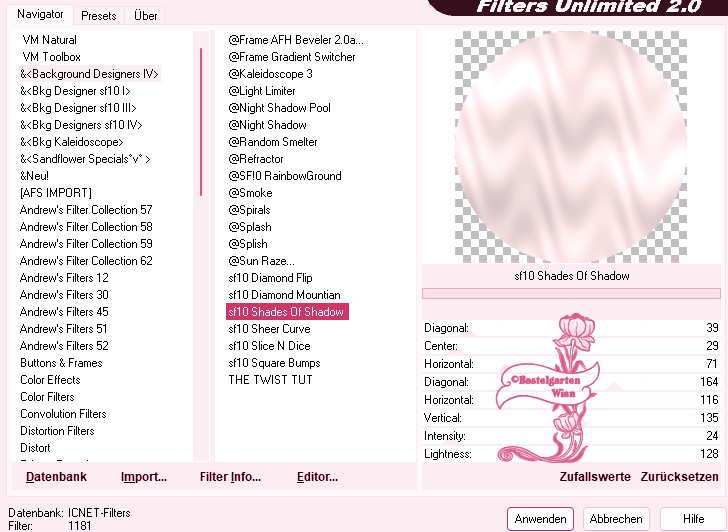728x532 pixels.
Task: Select sf10 Square Bumps filter
Action: tap(274, 363)
